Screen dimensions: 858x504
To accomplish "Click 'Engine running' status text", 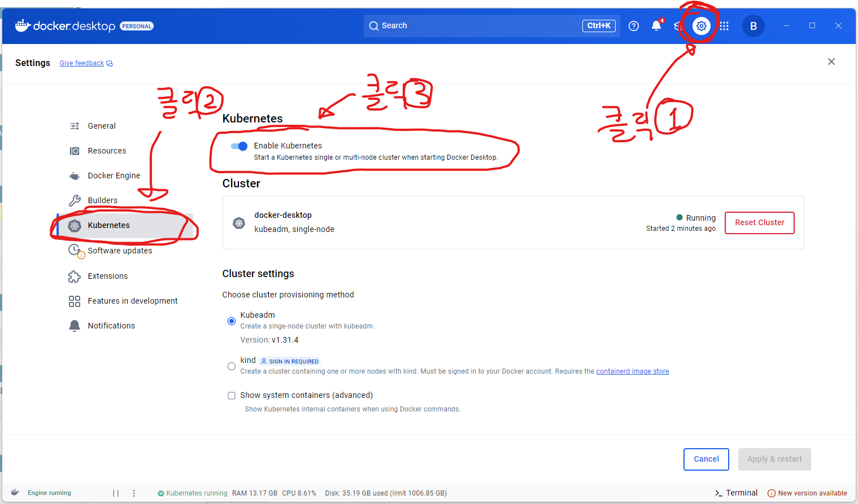I will pyautogui.click(x=49, y=493).
